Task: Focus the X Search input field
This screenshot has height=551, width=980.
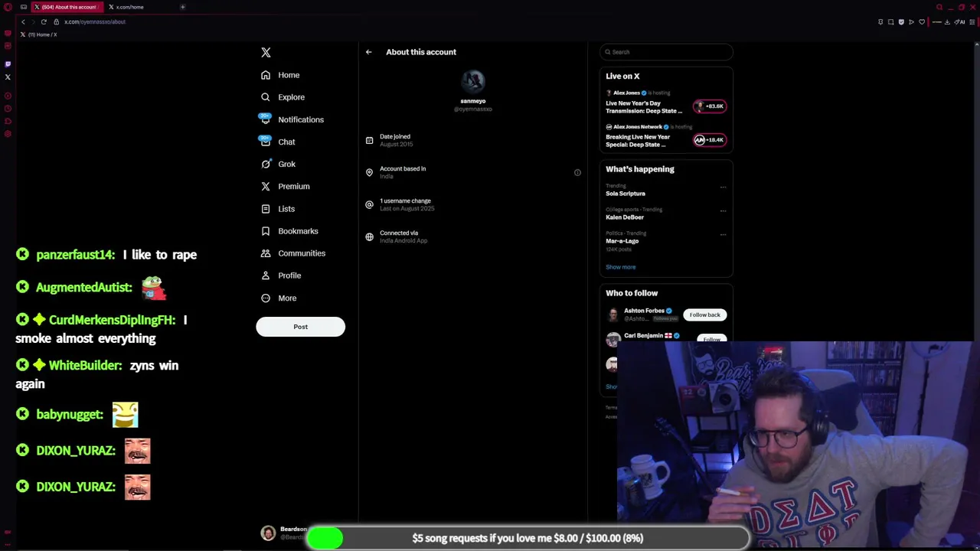Action: coord(666,52)
